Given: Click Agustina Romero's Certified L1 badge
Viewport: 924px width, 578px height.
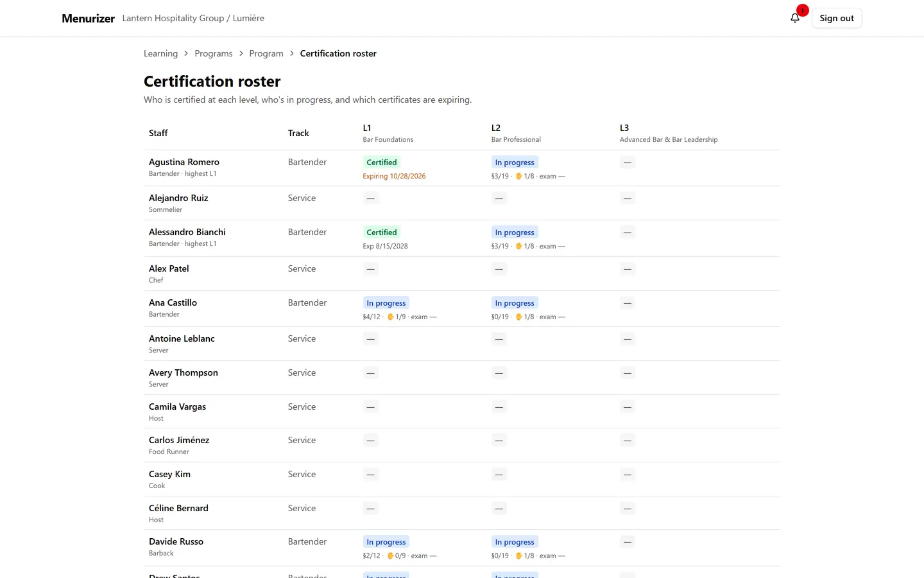Looking at the screenshot, I should click(x=382, y=162).
